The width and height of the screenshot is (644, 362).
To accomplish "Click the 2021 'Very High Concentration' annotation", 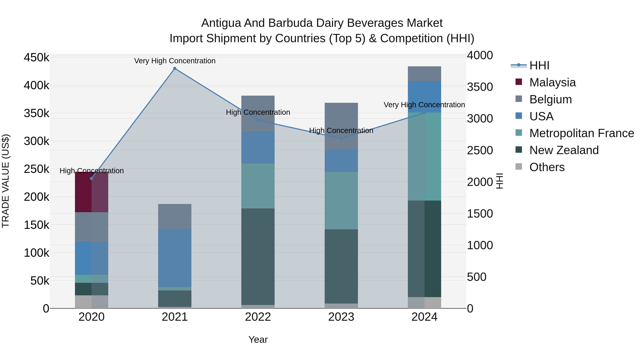I will (175, 61).
